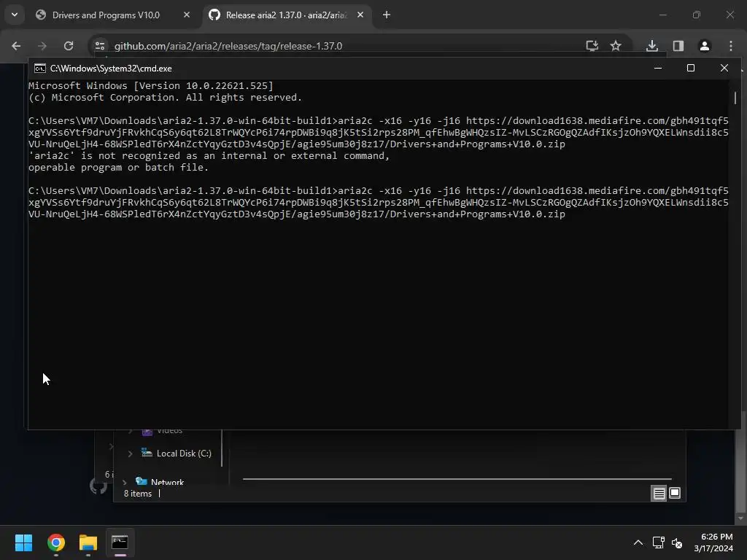
Task: Open Command Prompt from the taskbar
Action: (120, 542)
